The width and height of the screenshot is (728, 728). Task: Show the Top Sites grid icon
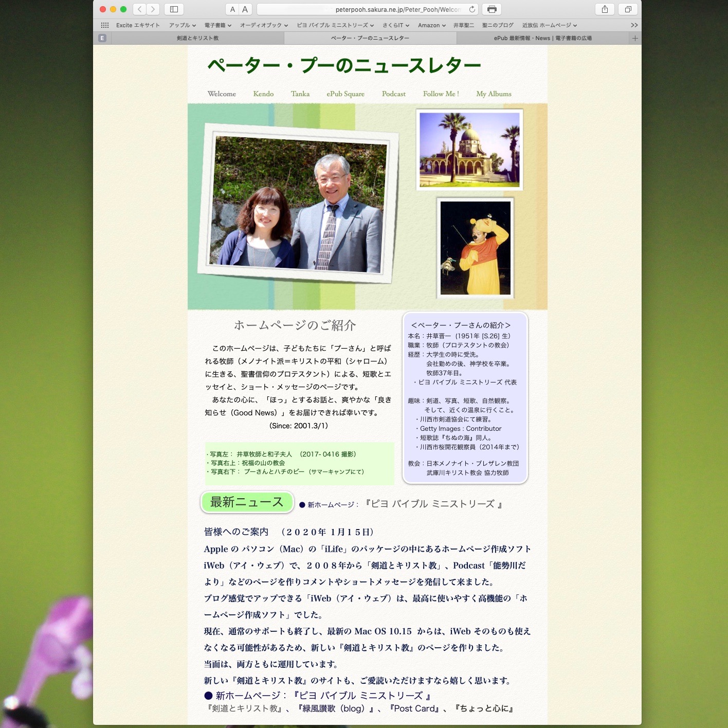point(105,25)
